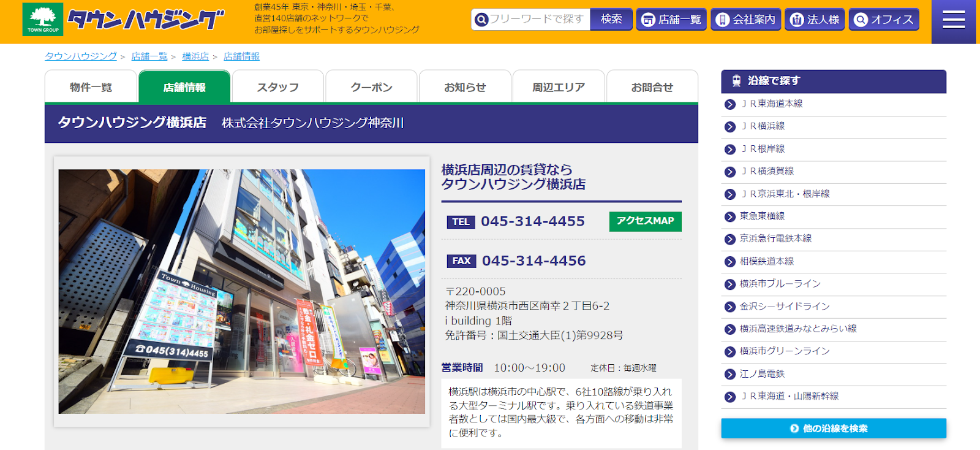Click the 店舗一覧 breadcrumb link
Viewport: 980px width, 450px height.
(x=149, y=56)
